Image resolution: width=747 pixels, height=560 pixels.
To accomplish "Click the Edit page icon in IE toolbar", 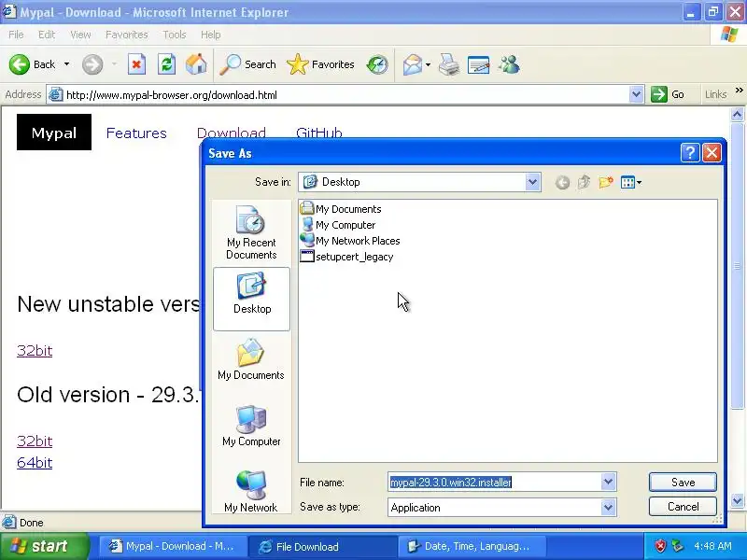I will (479, 64).
